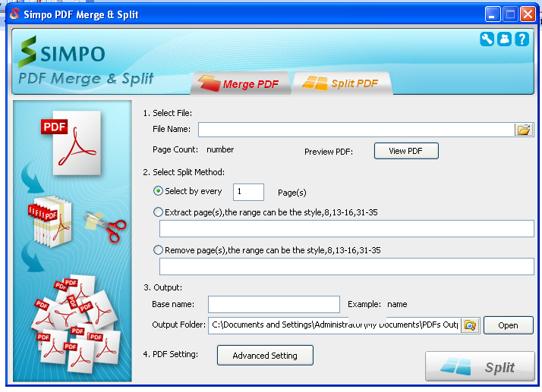542x392 pixels.
Task: Click the Remove pages range field
Action: click(347, 267)
